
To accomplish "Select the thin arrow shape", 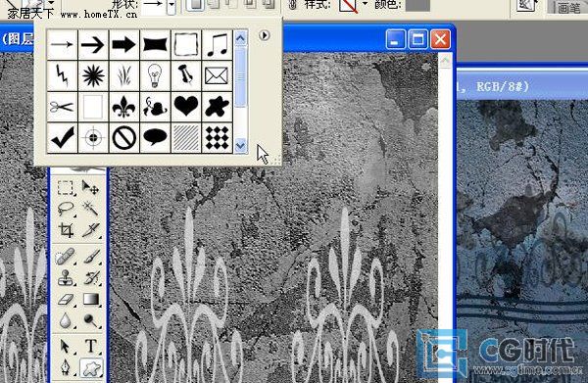I will pos(63,45).
